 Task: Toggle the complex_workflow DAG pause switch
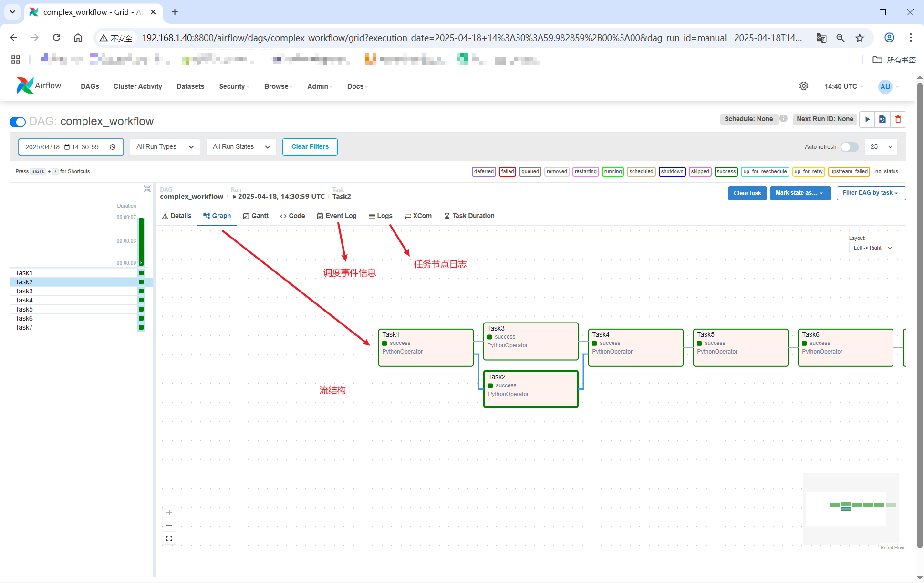(x=18, y=122)
